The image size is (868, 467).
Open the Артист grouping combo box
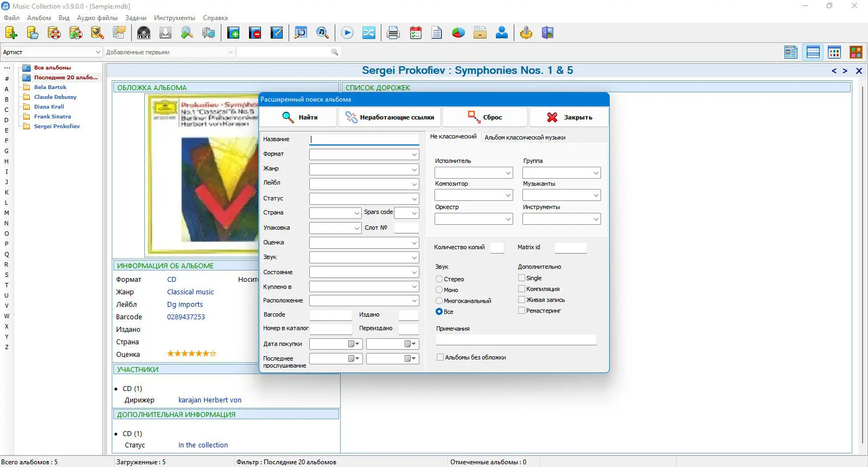[x=52, y=52]
